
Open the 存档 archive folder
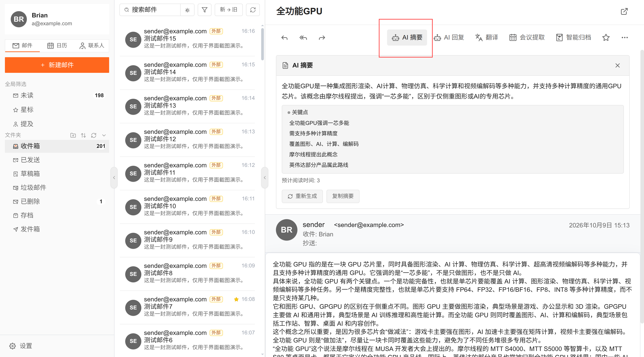tap(57, 215)
